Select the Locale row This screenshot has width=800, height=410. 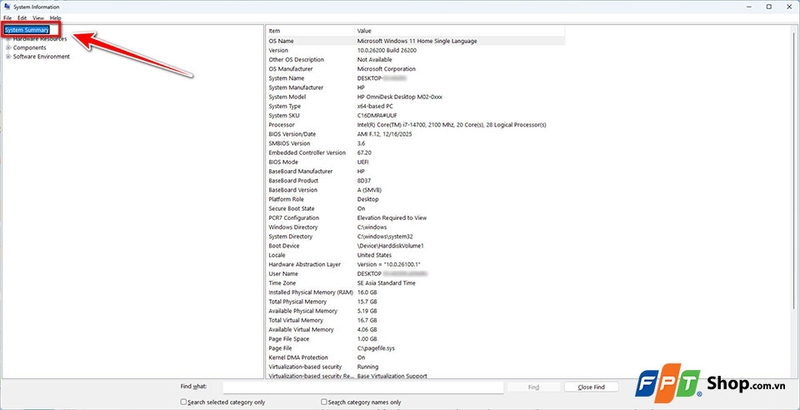[x=415, y=255]
